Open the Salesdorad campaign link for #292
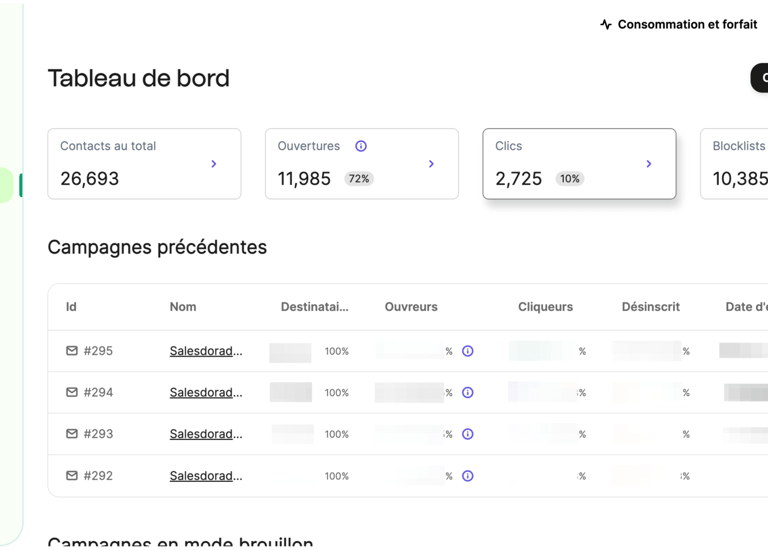The image size is (768, 550). click(206, 476)
